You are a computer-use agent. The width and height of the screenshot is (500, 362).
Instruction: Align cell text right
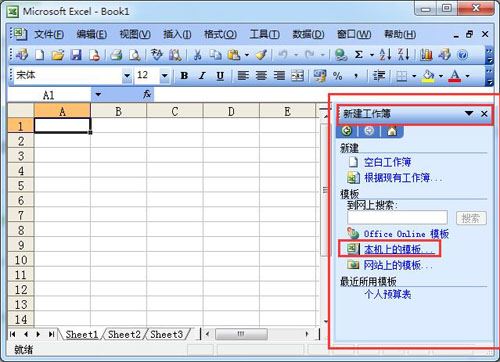tap(279, 76)
